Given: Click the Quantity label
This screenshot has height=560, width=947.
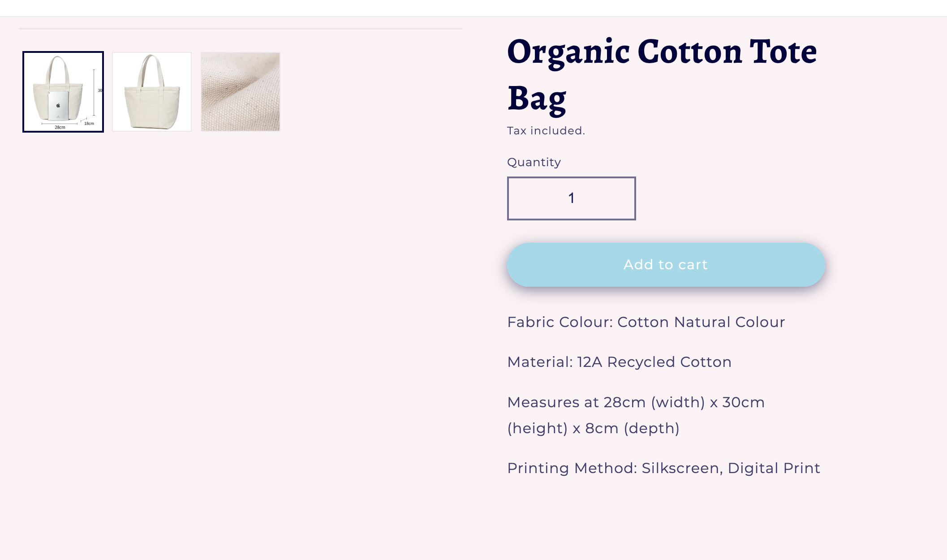Looking at the screenshot, I should point(534,162).
